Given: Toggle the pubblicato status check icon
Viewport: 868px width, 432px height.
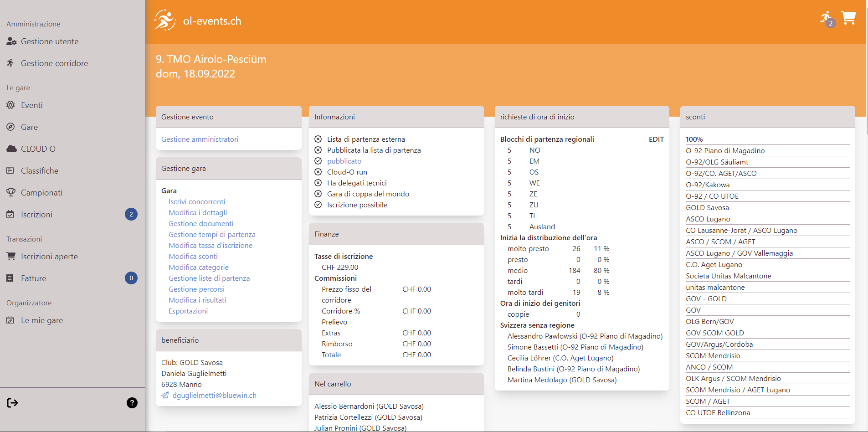Looking at the screenshot, I should (x=318, y=161).
